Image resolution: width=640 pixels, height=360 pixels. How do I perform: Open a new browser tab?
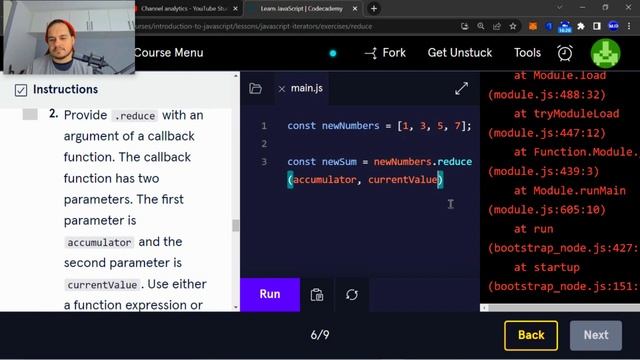click(x=374, y=9)
